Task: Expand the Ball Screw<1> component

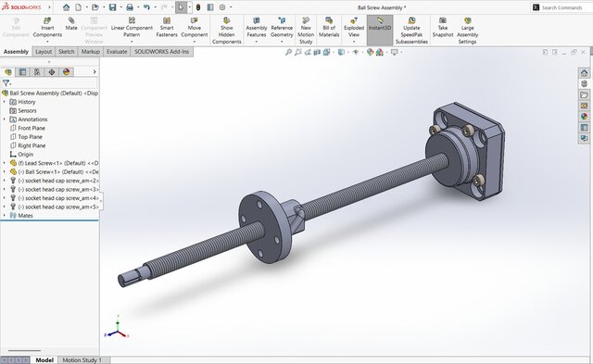Action: click(4, 171)
